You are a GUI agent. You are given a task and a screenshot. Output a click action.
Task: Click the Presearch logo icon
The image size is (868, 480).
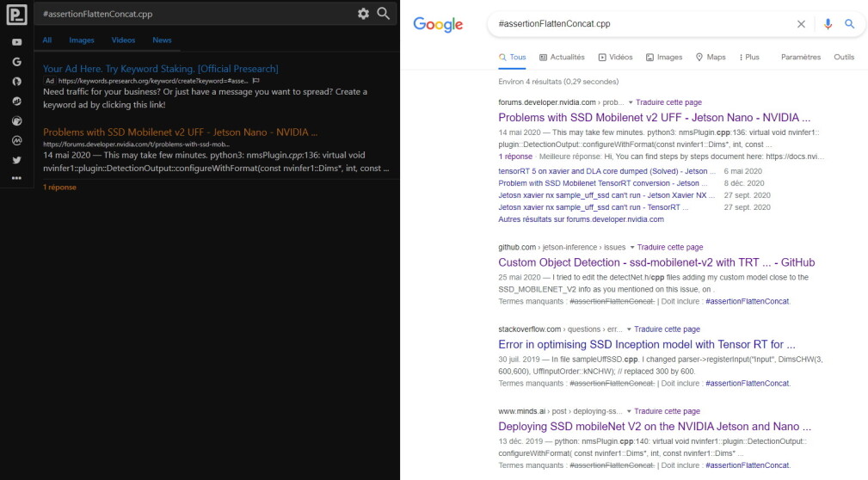[x=16, y=15]
